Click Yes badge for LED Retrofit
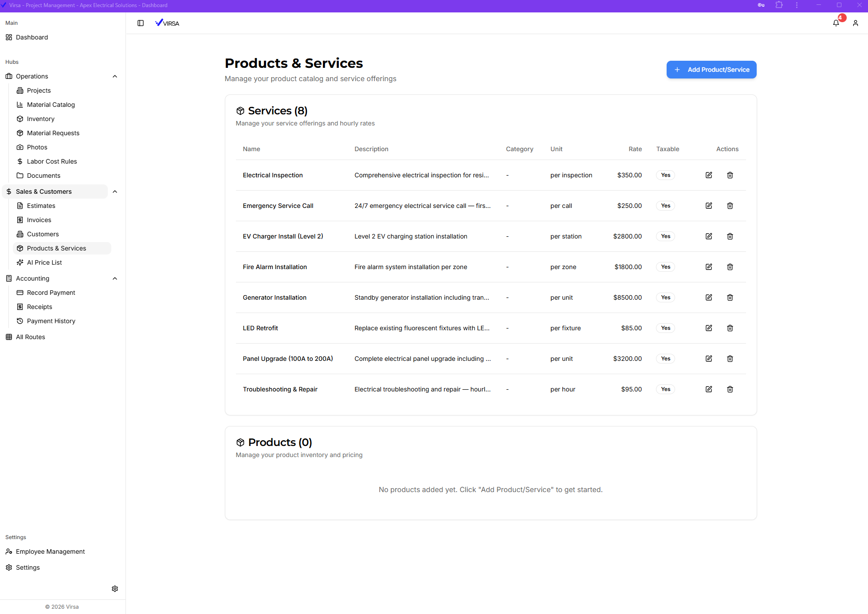Viewport: 868px width, 614px height. pyautogui.click(x=666, y=328)
